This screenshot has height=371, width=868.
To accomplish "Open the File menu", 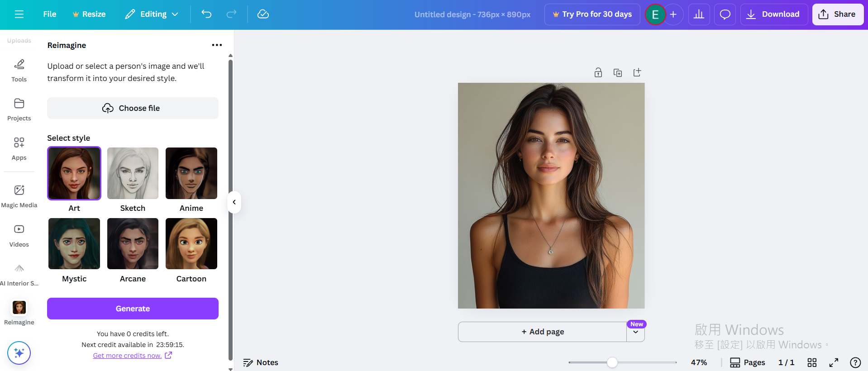I will [50, 14].
